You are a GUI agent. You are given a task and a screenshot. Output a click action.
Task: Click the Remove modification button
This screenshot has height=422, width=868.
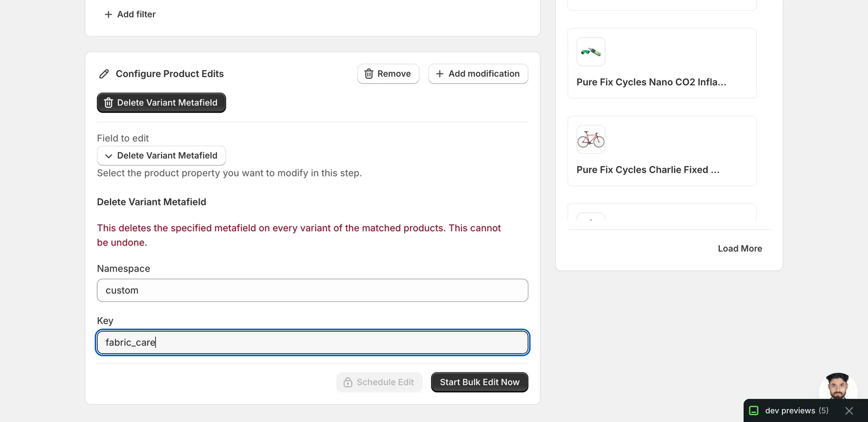(388, 74)
